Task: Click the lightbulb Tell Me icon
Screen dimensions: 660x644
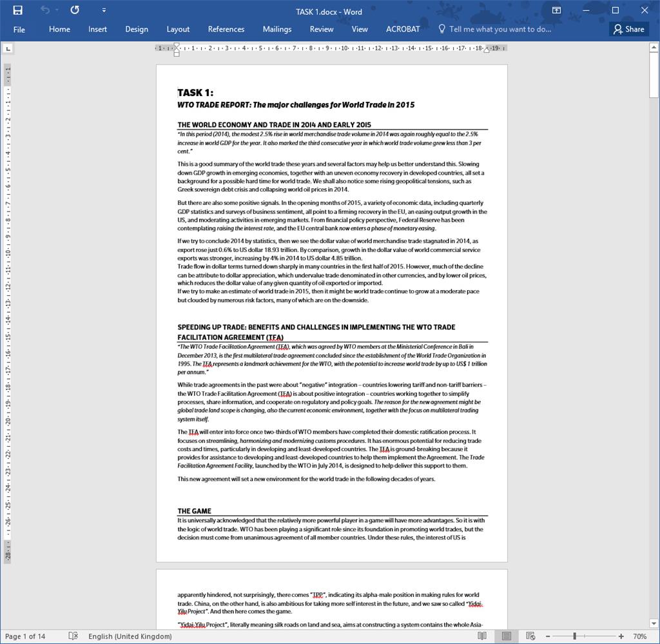Action: (x=442, y=29)
